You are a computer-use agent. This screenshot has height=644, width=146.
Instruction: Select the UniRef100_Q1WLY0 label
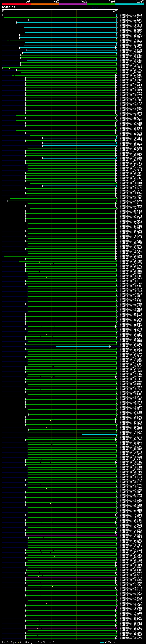click(x=131, y=434)
